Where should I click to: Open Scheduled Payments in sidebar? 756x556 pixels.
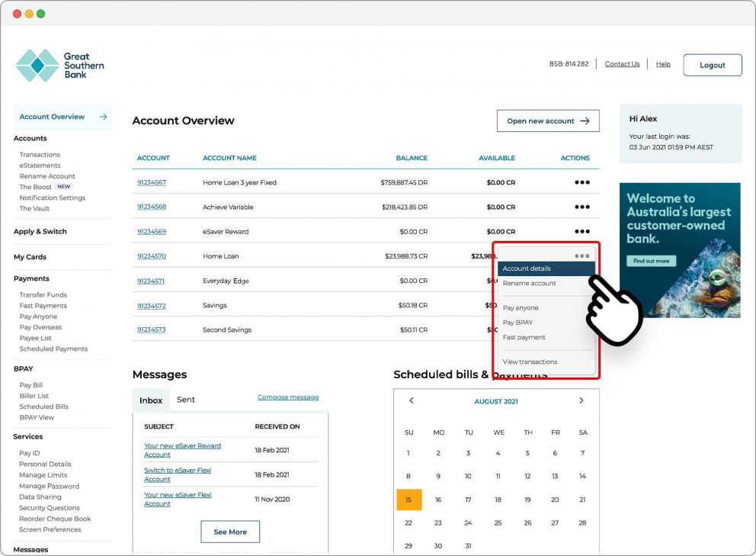[53, 349]
